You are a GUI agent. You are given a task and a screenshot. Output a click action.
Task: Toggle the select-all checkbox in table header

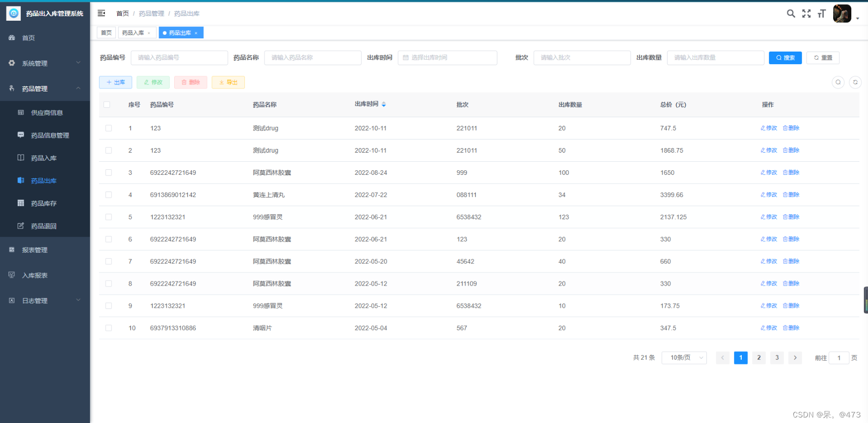tap(107, 105)
